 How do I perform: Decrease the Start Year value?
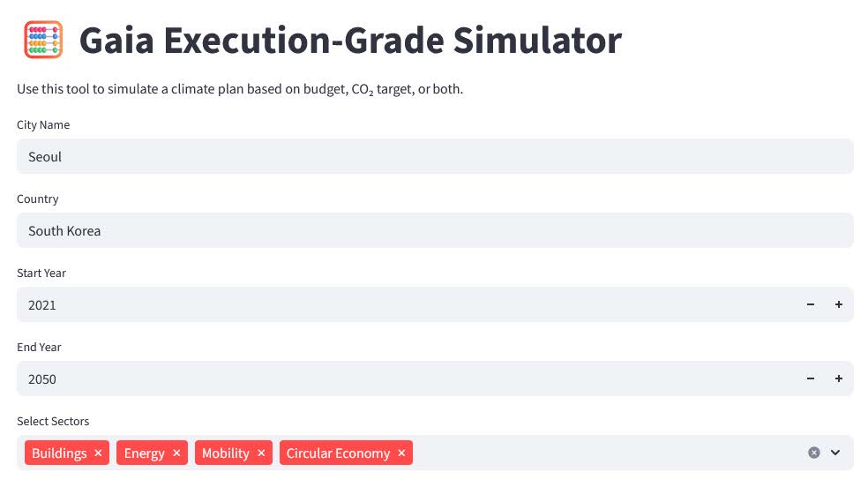(x=811, y=304)
